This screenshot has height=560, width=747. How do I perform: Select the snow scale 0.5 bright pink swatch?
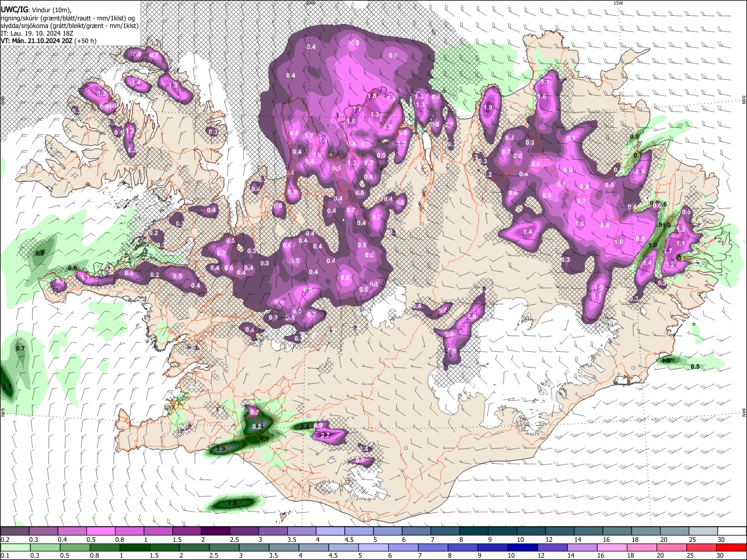click(100, 531)
